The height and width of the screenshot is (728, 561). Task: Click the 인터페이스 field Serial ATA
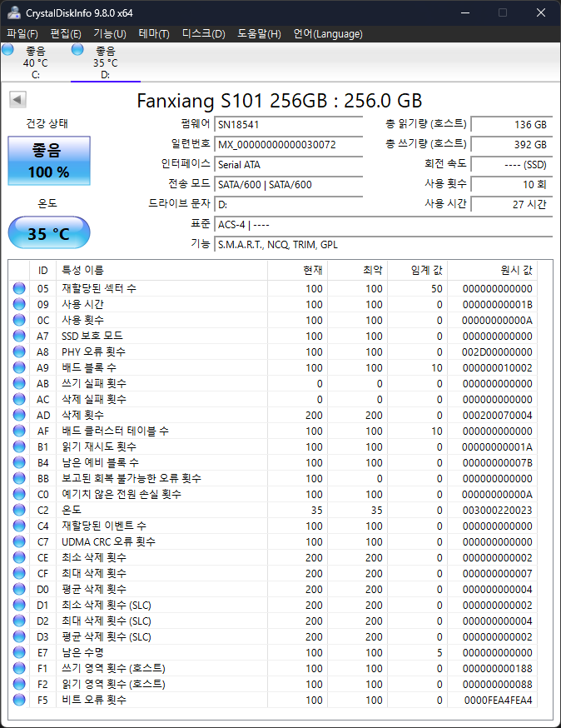coord(288,164)
